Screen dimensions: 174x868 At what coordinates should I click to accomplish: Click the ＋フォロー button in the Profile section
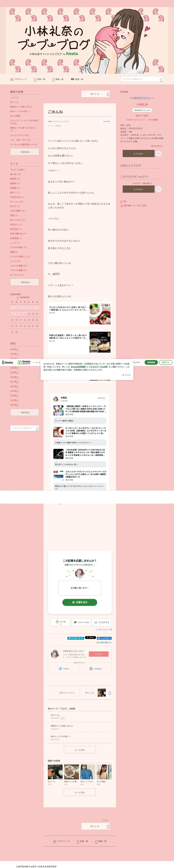[x=138, y=154]
